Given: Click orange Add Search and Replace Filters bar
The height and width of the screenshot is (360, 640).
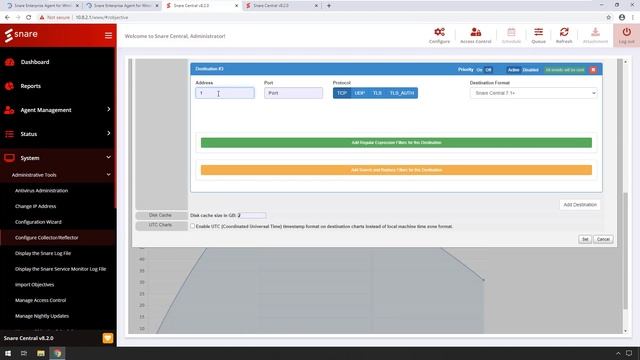Looking at the screenshot, I should [x=396, y=170].
